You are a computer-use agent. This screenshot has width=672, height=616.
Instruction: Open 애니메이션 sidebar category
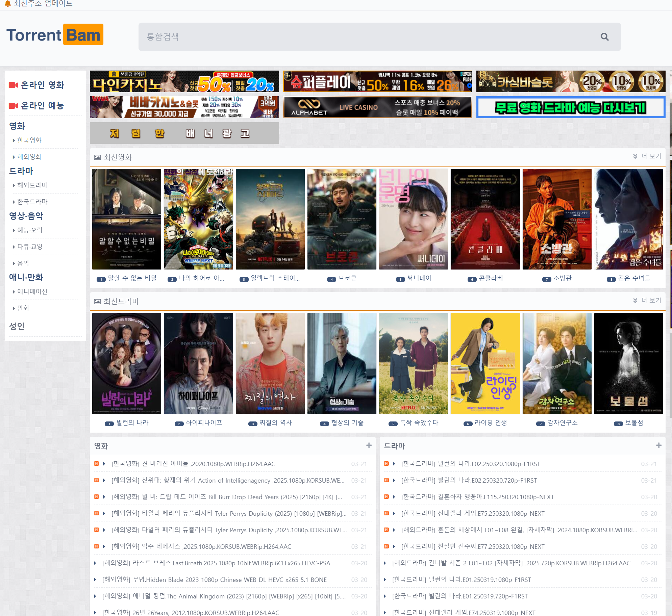pyautogui.click(x=32, y=291)
